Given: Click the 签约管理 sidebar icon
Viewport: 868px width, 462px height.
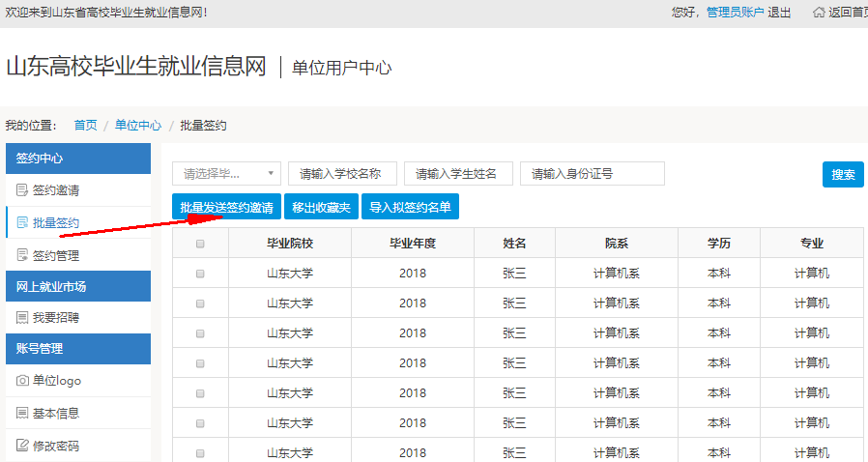Looking at the screenshot, I should pos(22,255).
